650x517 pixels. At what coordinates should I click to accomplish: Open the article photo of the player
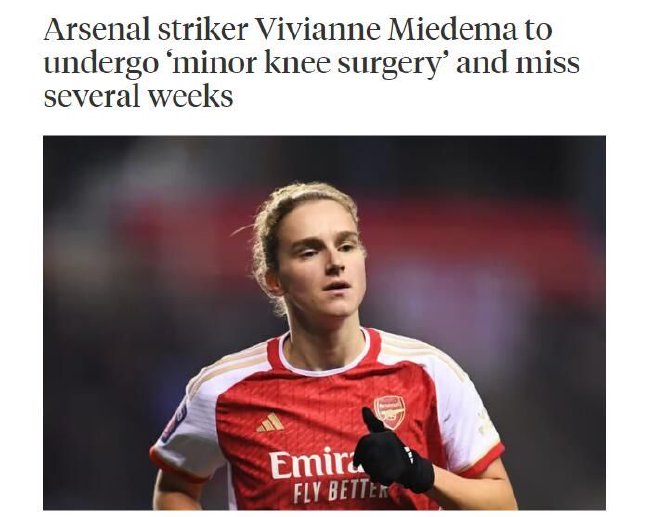[x=323, y=322]
